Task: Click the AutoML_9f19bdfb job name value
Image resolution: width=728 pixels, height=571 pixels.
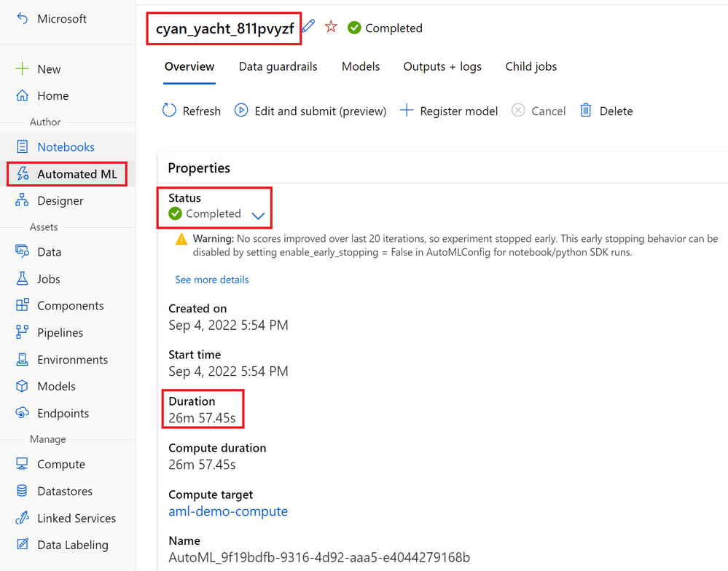Action: 319,557
